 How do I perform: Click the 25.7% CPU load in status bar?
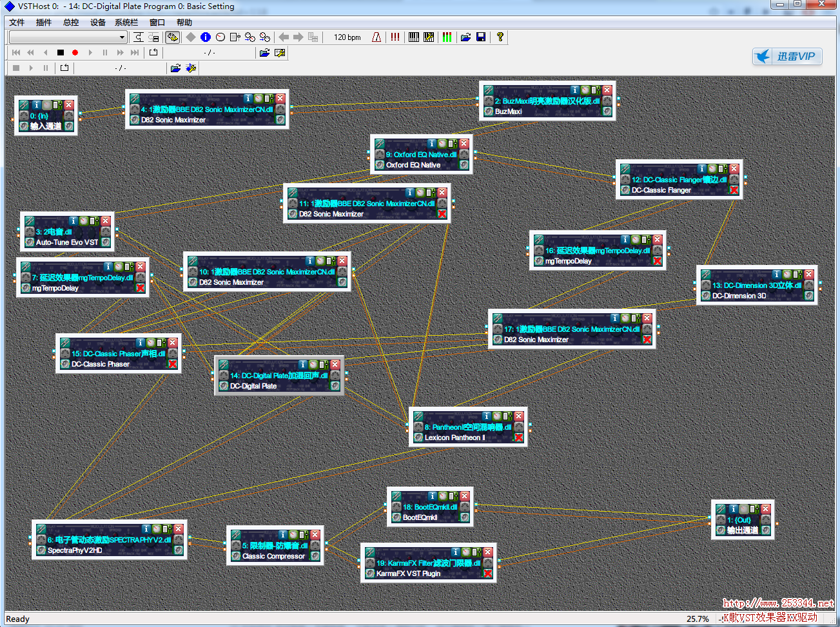698,619
